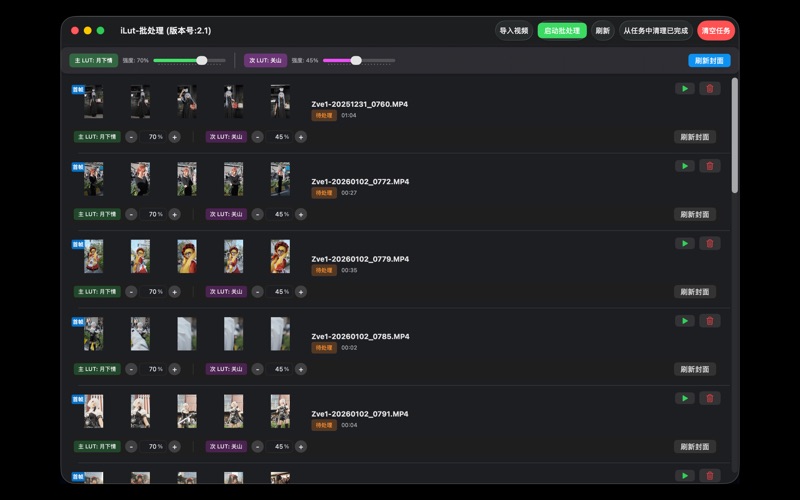Open global 主 LUT: 月下情 selector in toolbar
This screenshot has height=500, width=800.
[x=93, y=61]
